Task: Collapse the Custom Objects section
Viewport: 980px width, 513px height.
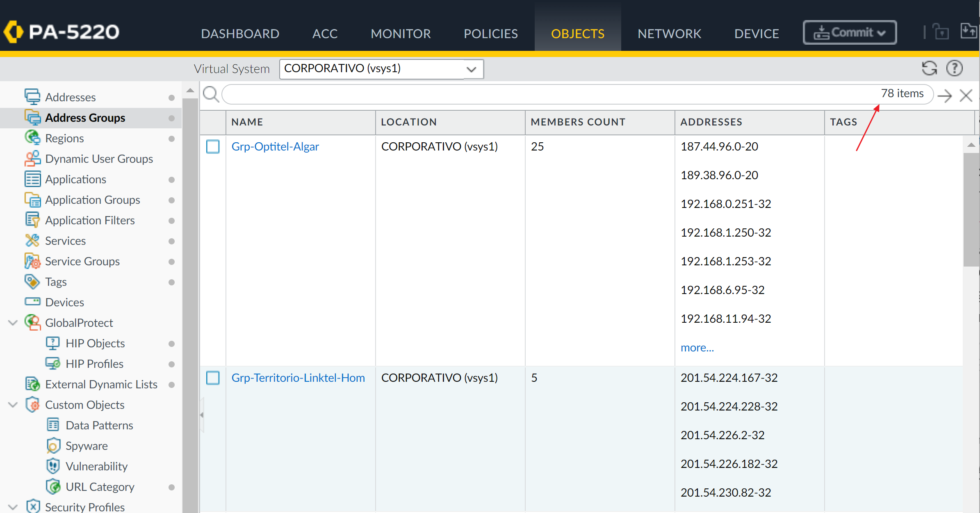Action: (x=12, y=405)
